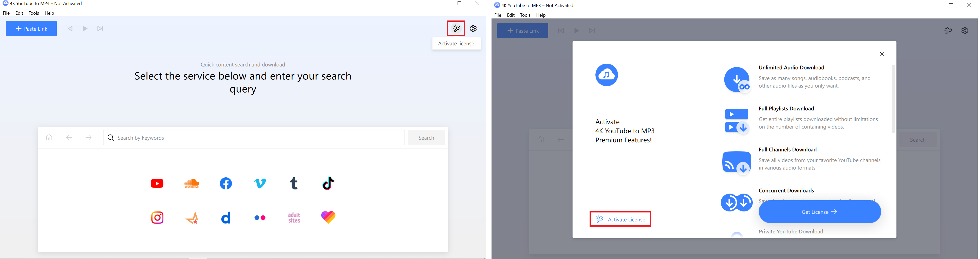980x259 pixels.
Task: Select the TikTok service icon
Action: (x=328, y=183)
